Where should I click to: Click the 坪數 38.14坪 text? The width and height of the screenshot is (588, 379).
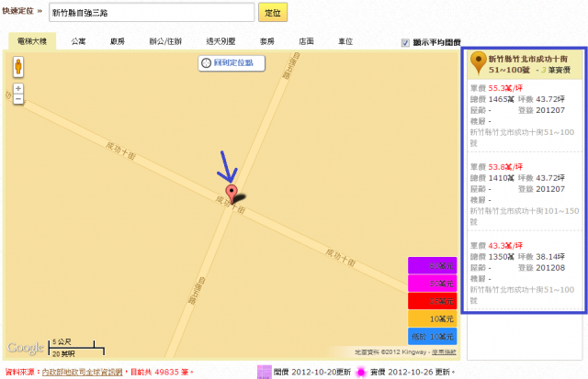tap(541, 257)
